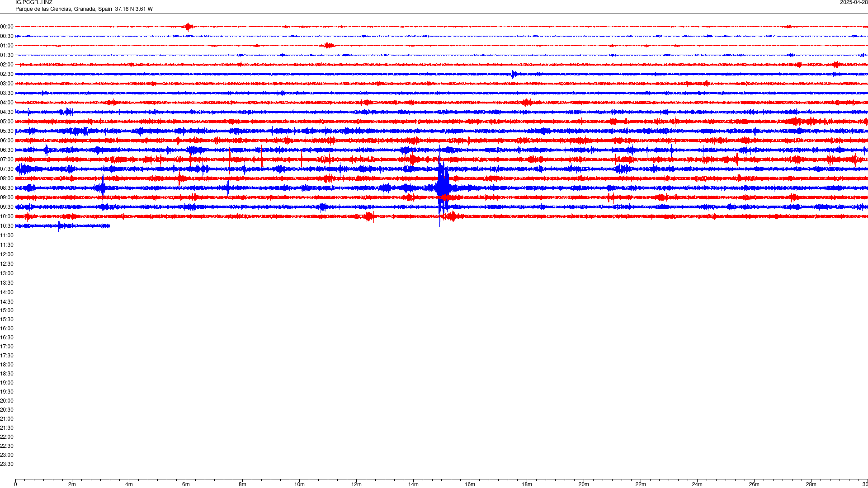The image size is (868, 488).
Task: Click the 18:30 time label
Action: (7, 374)
